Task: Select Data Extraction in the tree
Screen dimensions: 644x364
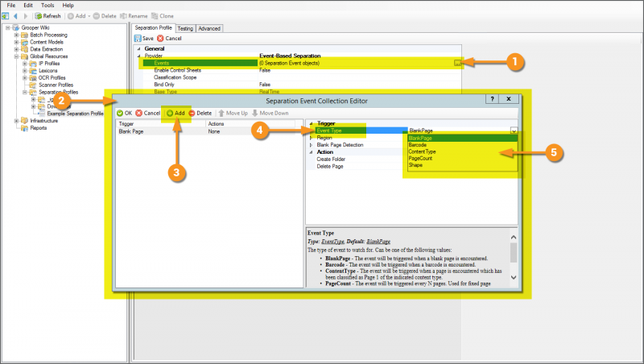Action: pyautogui.click(x=47, y=49)
